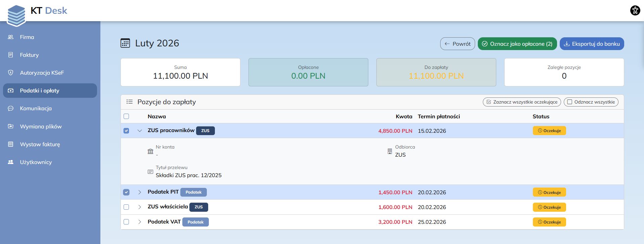The height and width of the screenshot is (244, 644).
Task: Uncheck the ZUS pracowników row checkbox
Action: 126,131
